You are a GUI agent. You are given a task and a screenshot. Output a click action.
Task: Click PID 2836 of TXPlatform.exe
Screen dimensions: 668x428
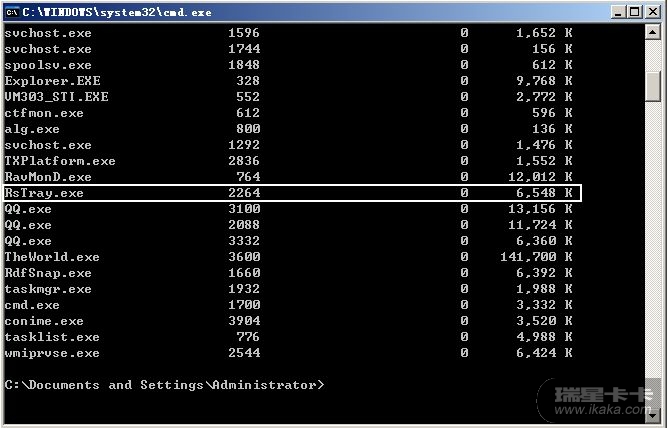pyautogui.click(x=244, y=161)
